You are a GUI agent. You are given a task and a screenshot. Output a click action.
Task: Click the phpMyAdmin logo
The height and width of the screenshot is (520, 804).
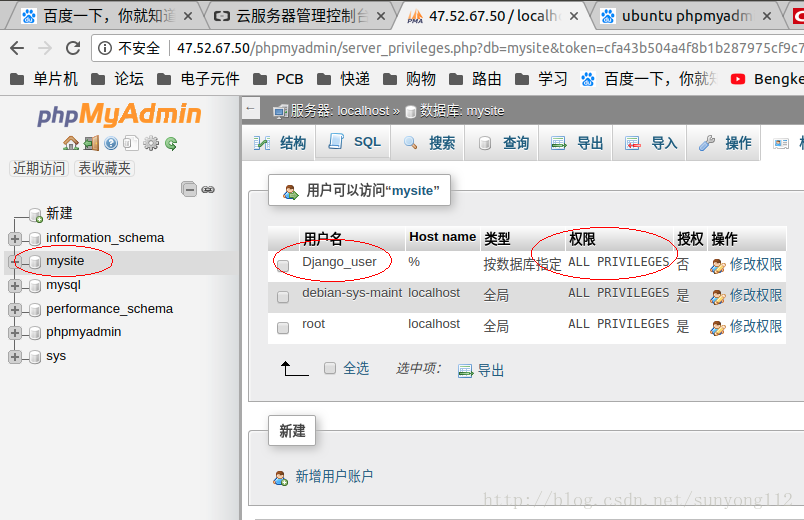[119, 114]
